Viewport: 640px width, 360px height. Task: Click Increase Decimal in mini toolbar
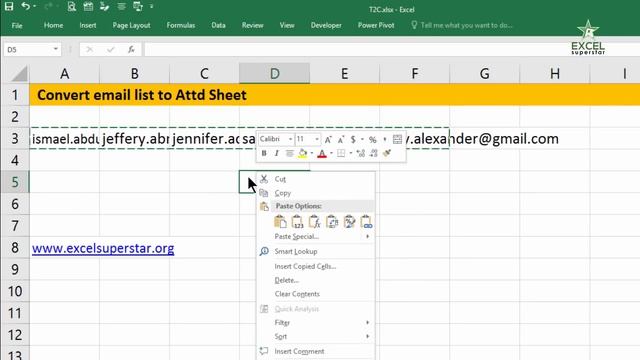[360, 153]
